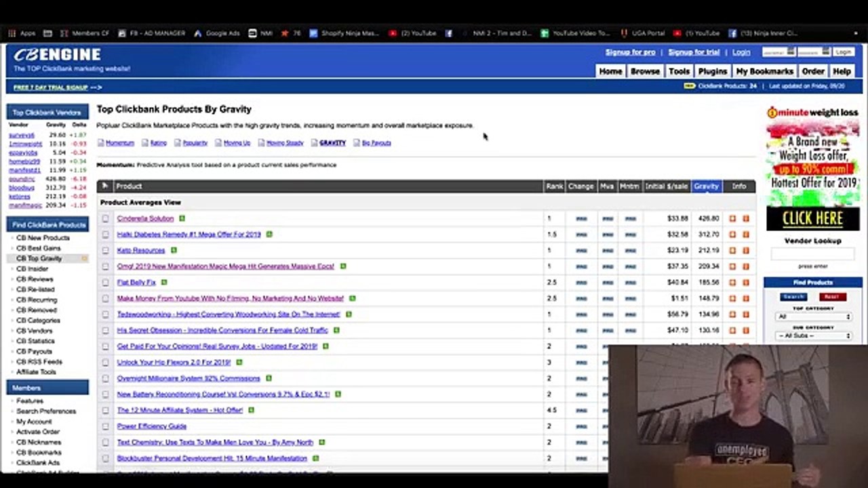Click the green plus icon beside Flat Belly Fix
Image resolution: width=868 pixels, height=488 pixels.
coord(164,282)
